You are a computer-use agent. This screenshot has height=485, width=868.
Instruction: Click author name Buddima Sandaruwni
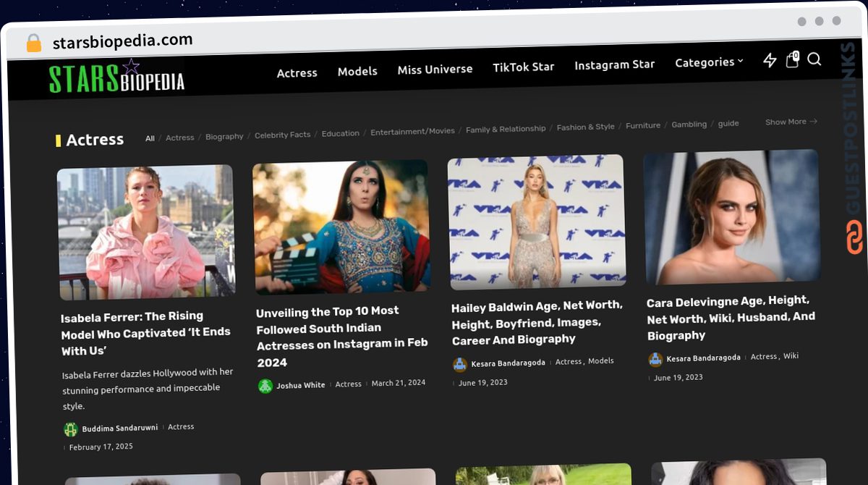point(120,428)
